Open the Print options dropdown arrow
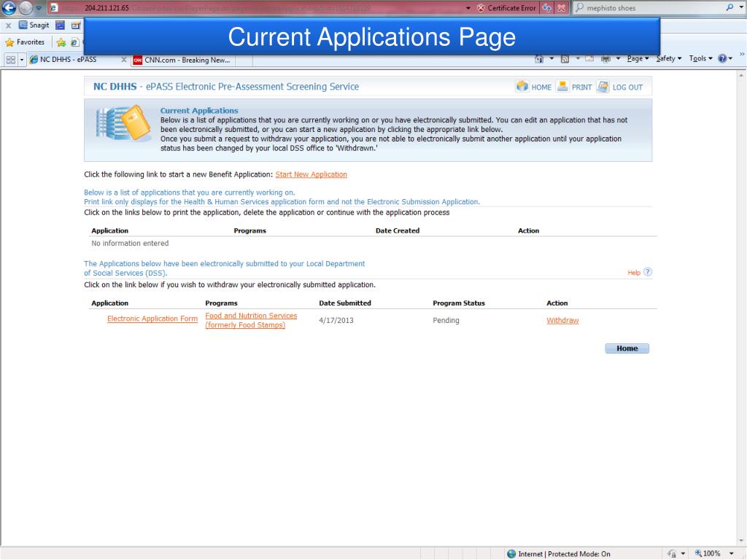 (x=618, y=58)
